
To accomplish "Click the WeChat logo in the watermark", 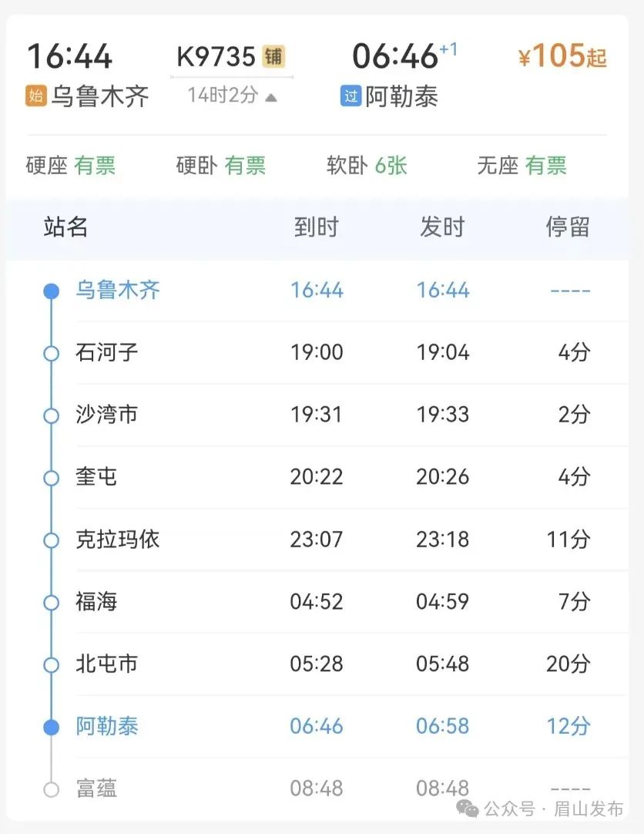I will (x=468, y=809).
